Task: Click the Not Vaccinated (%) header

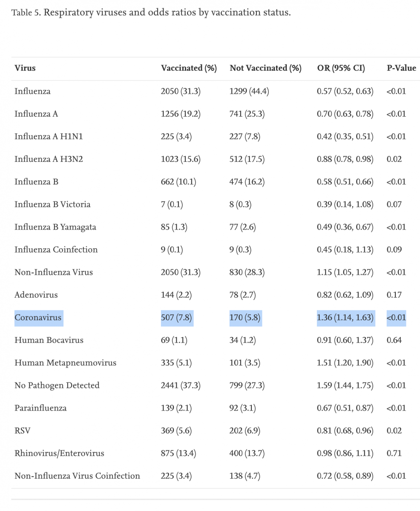Action: tap(265, 68)
